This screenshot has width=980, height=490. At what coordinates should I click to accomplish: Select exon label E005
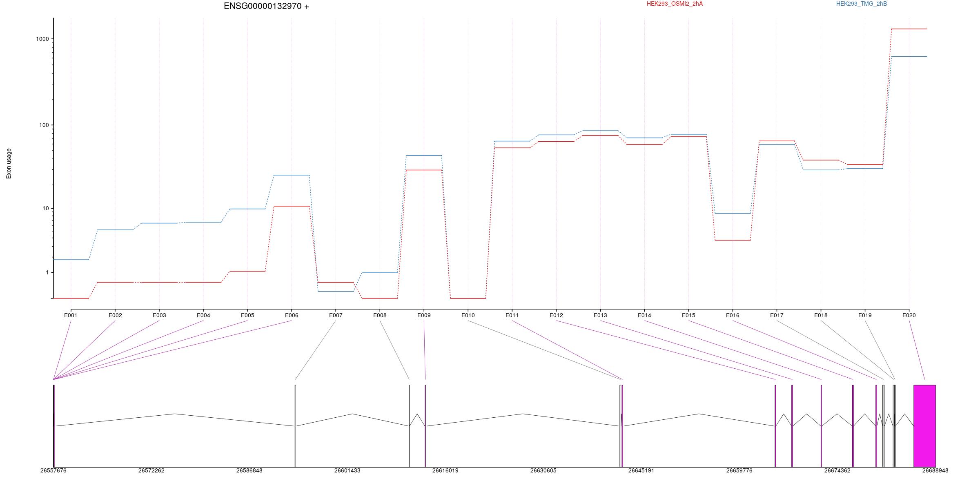tap(247, 315)
